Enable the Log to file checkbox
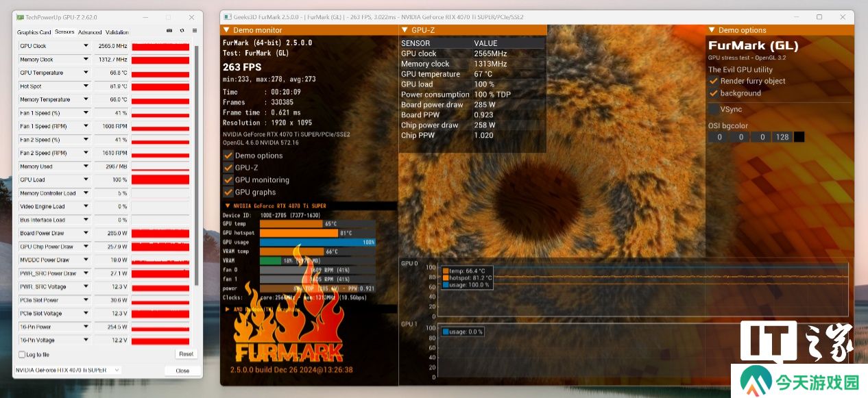Image resolution: width=868 pixels, height=398 pixels. tap(22, 355)
